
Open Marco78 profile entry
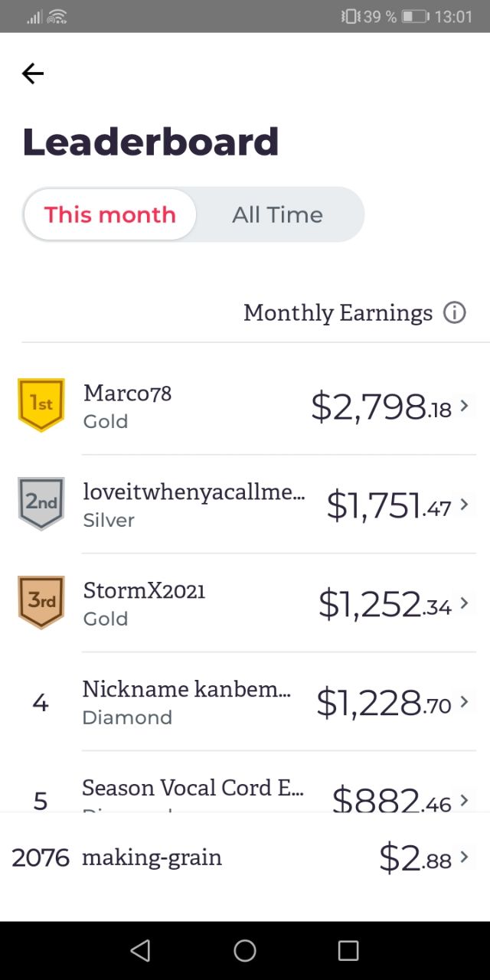click(245, 406)
